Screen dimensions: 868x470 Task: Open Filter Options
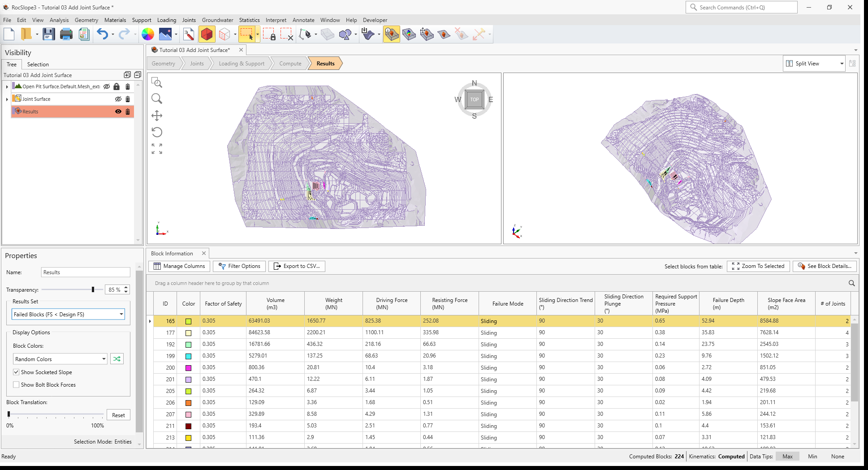(x=239, y=266)
